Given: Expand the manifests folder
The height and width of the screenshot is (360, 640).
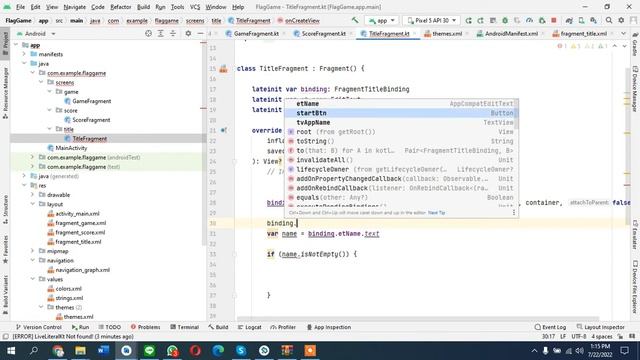Looking at the screenshot, I should point(24,54).
